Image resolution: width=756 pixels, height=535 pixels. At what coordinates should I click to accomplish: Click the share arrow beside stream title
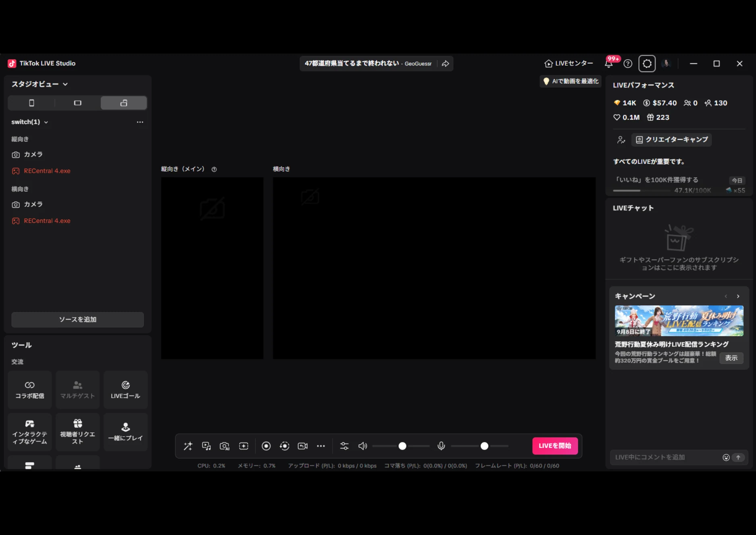point(446,64)
